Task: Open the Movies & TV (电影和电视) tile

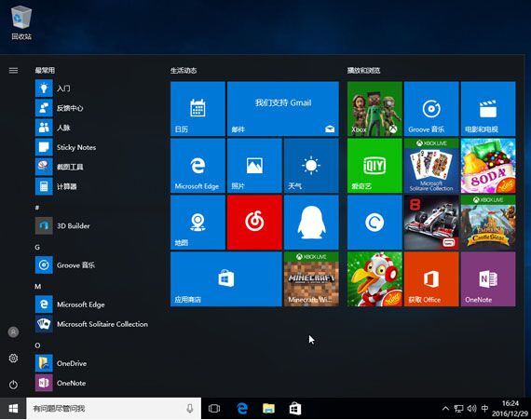Action: 488,109
